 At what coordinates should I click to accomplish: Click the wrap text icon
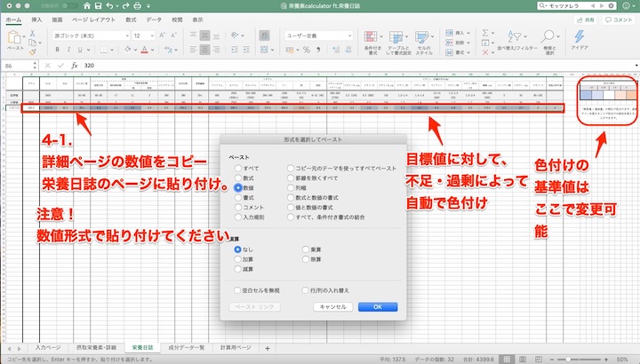click(264, 36)
